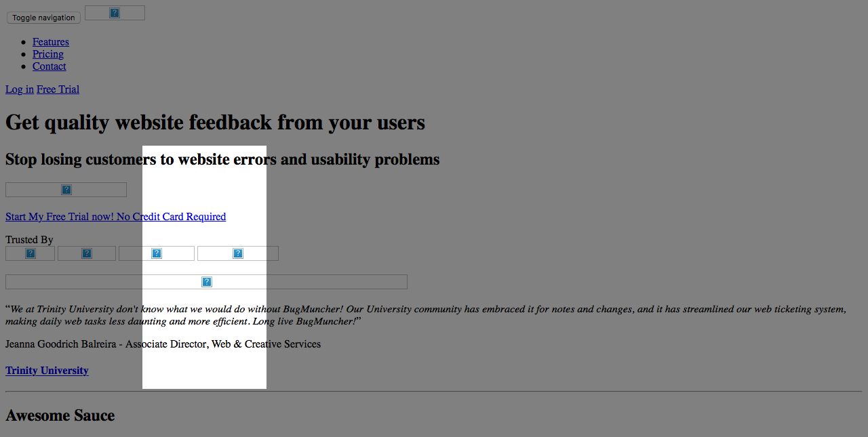
Task: Open the Contact link
Action: click(x=50, y=66)
